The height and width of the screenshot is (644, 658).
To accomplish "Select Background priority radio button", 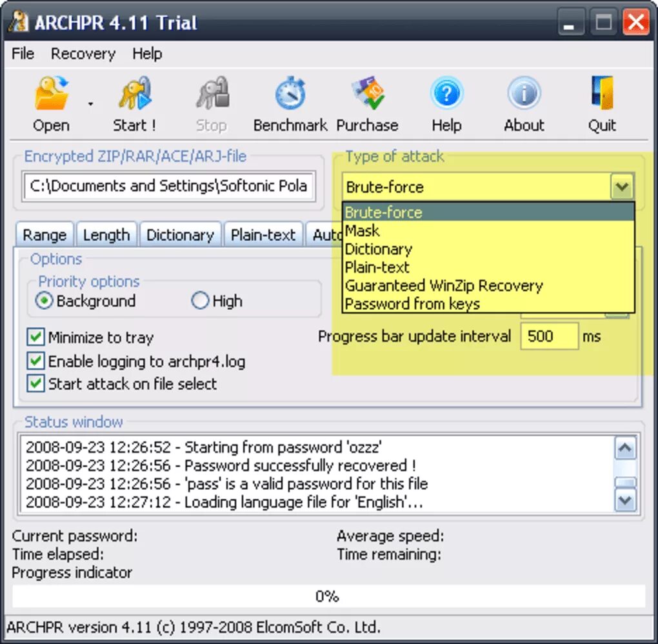I will tap(45, 301).
